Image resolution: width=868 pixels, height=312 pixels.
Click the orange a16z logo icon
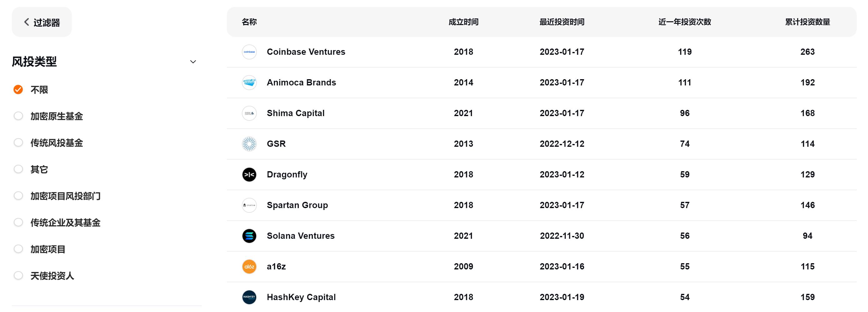pyautogui.click(x=249, y=266)
